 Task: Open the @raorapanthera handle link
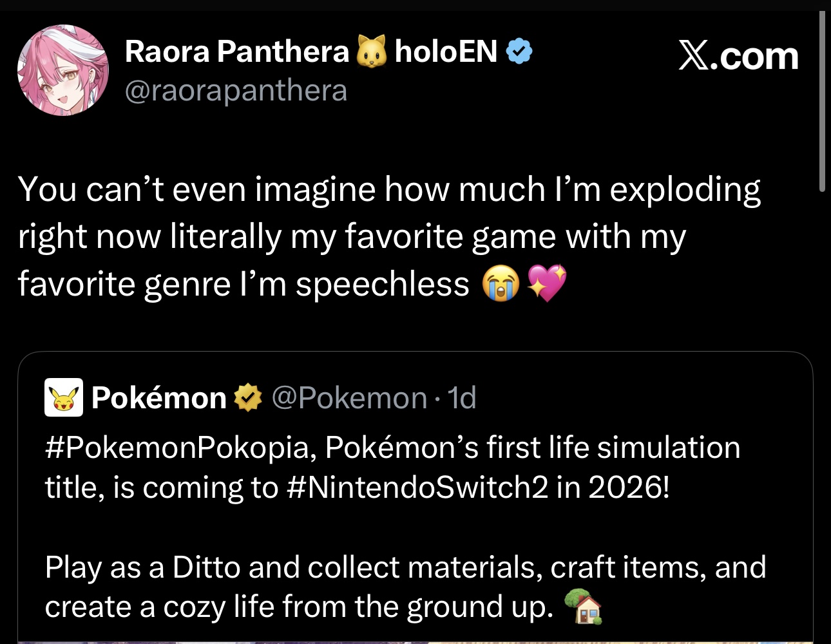pos(236,91)
